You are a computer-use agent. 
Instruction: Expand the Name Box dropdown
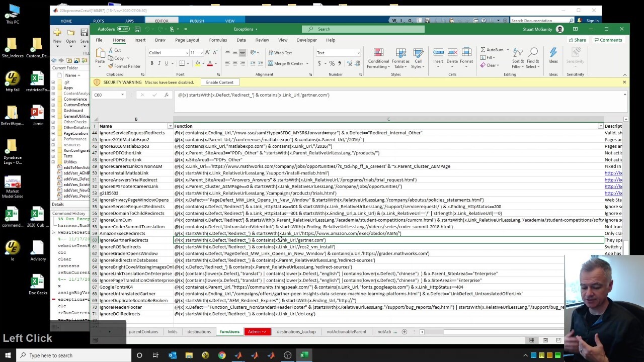122,95
